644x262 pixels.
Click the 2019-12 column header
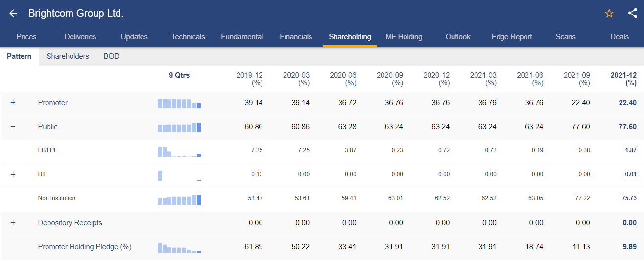(250, 79)
